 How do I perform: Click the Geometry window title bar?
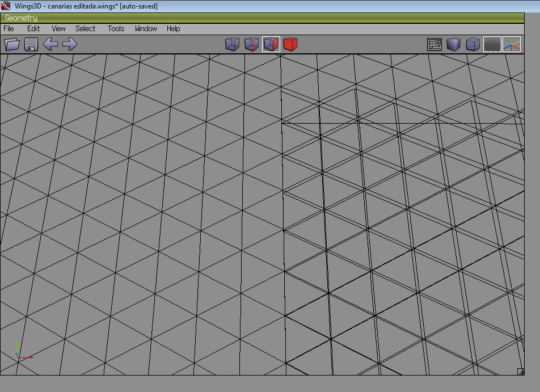coord(262,18)
